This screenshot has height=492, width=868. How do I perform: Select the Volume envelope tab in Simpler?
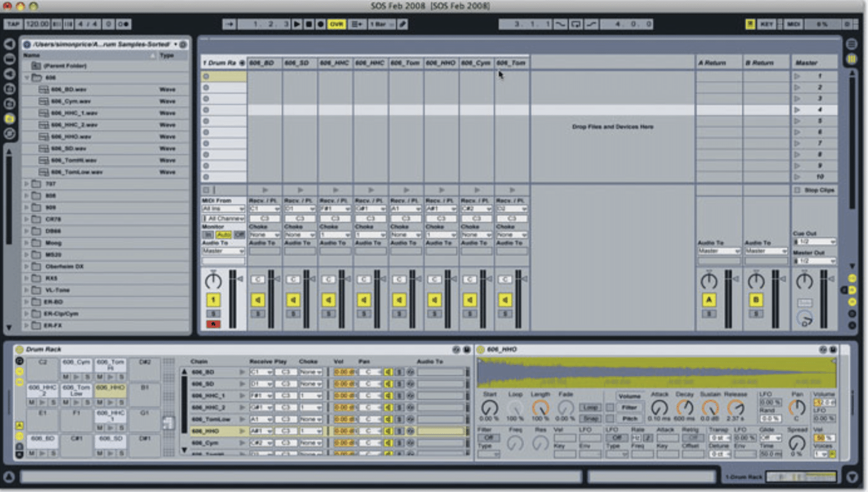coord(630,396)
